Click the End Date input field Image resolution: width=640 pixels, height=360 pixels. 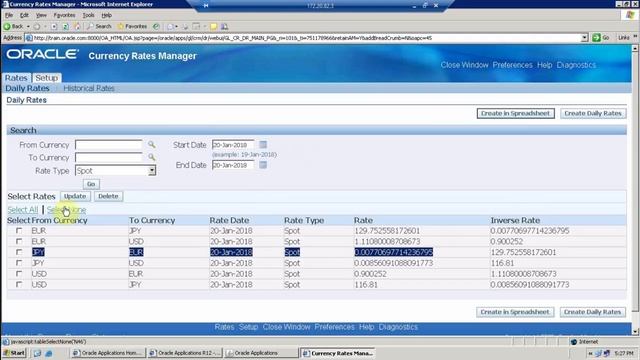click(233, 165)
